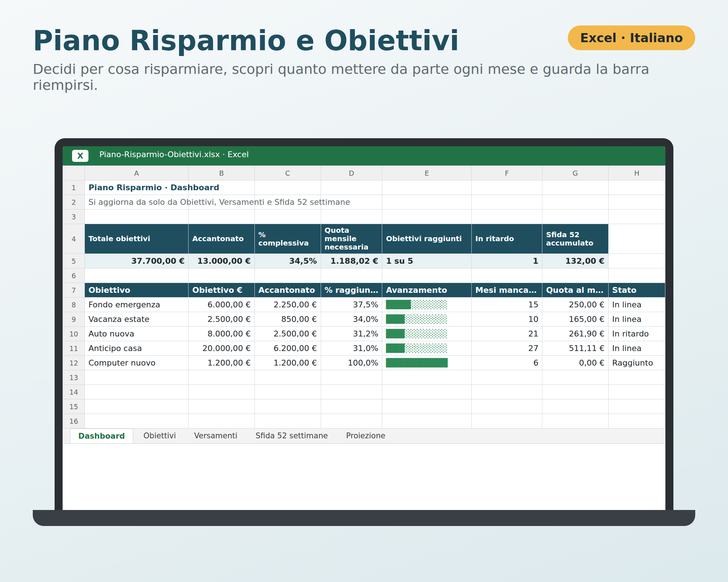Select row 1 header
The image size is (728, 582).
click(x=74, y=188)
